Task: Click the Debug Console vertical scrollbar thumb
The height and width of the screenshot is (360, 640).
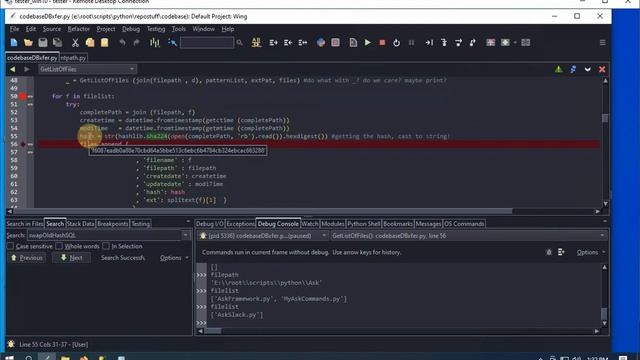Action: click(604, 314)
